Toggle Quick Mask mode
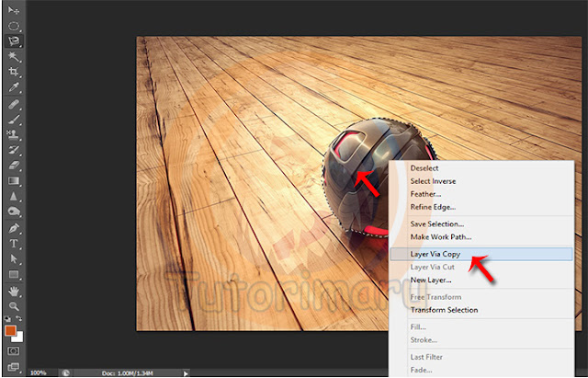 (14, 351)
